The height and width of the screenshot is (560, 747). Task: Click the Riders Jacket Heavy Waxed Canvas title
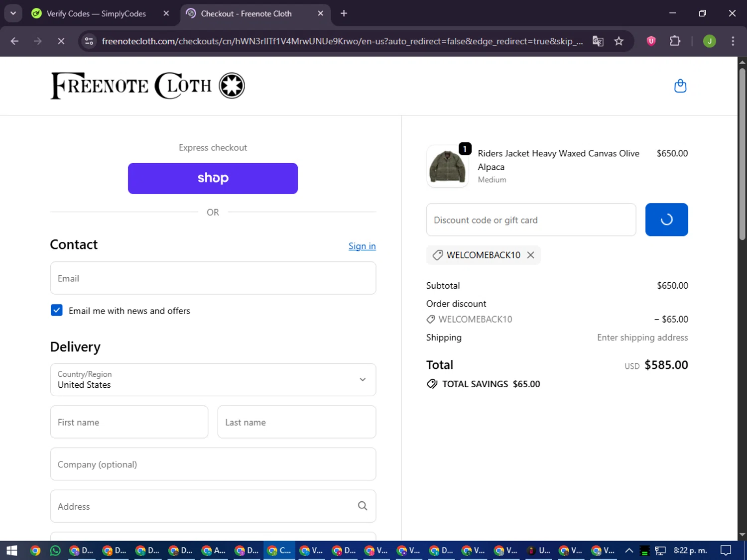coord(558,160)
